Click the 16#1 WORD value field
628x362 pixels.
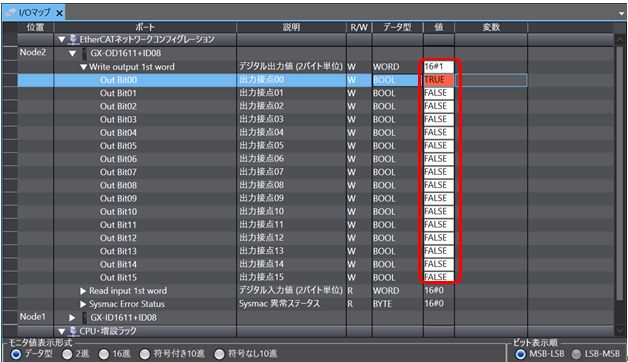[x=439, y=66]
